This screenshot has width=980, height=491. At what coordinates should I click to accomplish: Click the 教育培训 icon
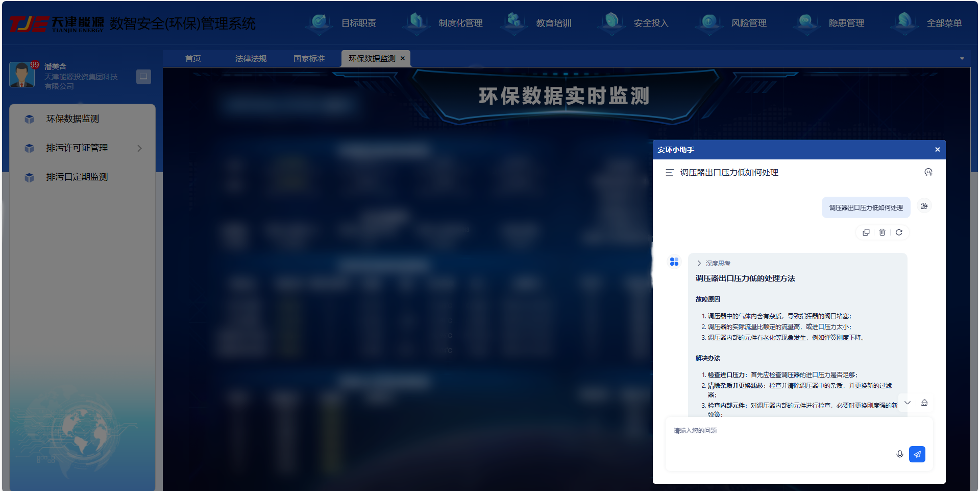(514, 23)
